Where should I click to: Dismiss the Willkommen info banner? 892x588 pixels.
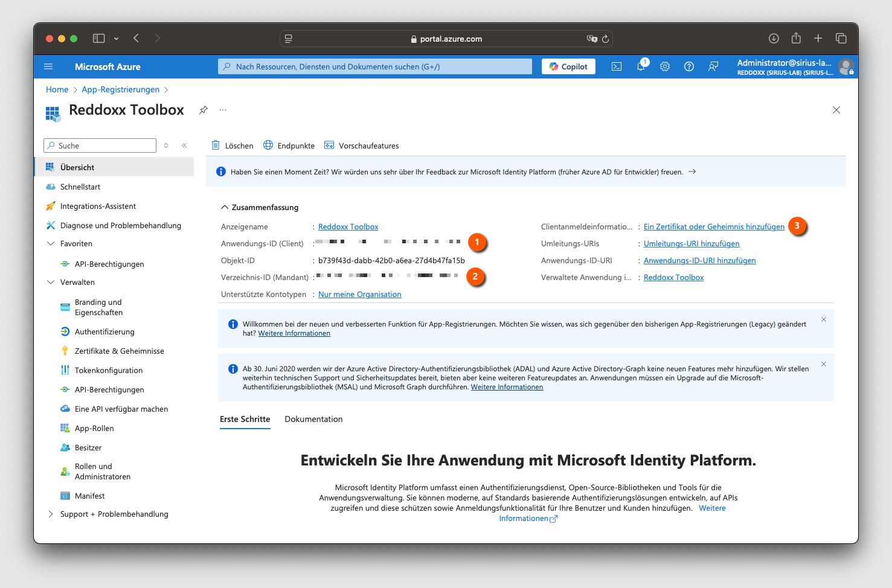point(824,319)
